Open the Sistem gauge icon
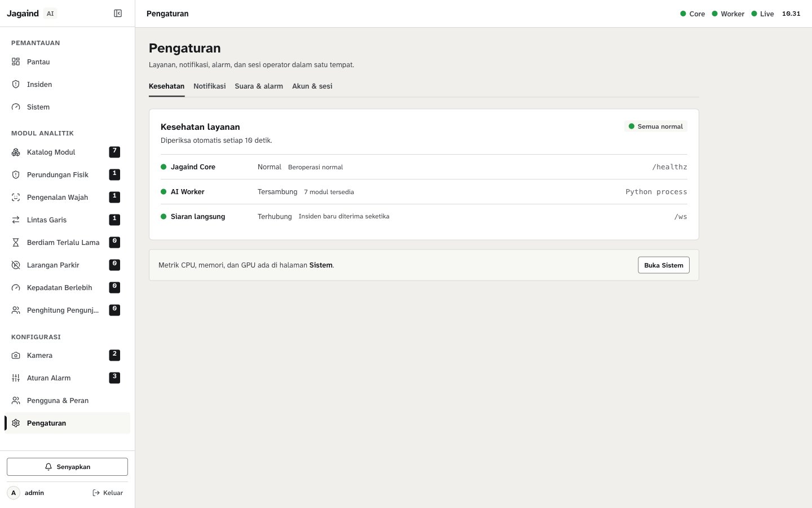Screen dimensions: 812x508 pos(16,107)
